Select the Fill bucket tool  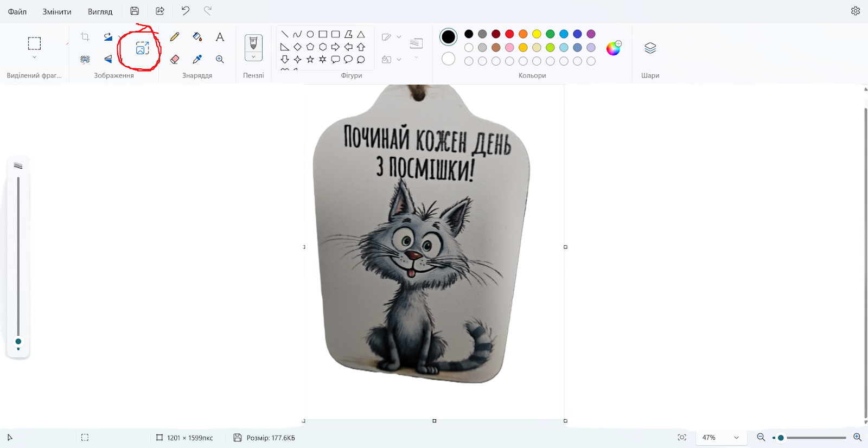[x=197, y=37]
